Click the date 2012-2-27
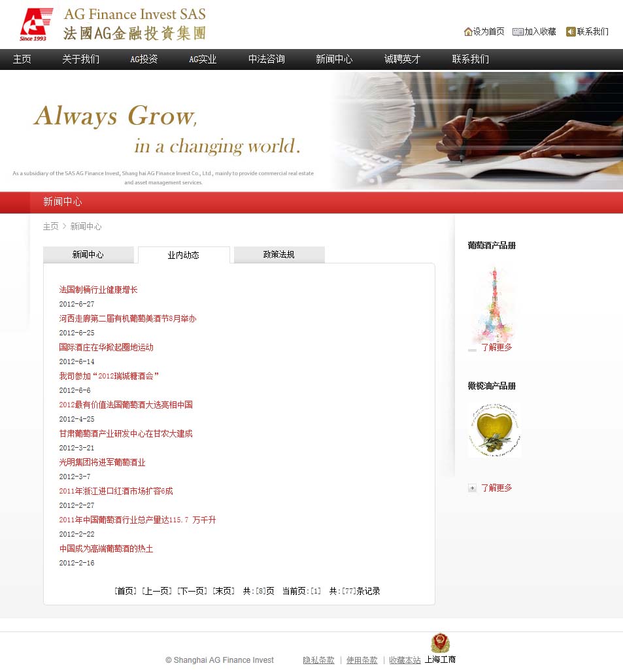 pos(76,505)
